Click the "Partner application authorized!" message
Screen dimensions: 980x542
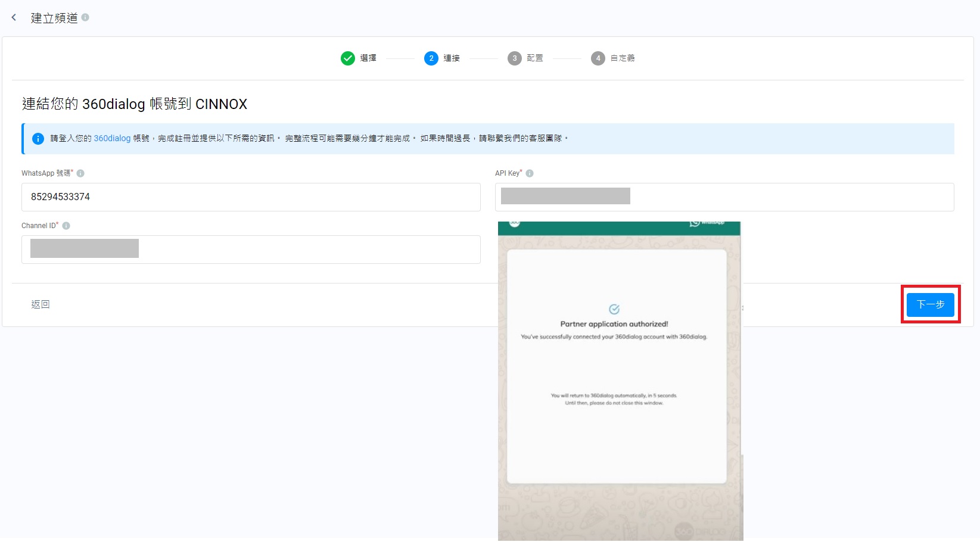(614, 325)
